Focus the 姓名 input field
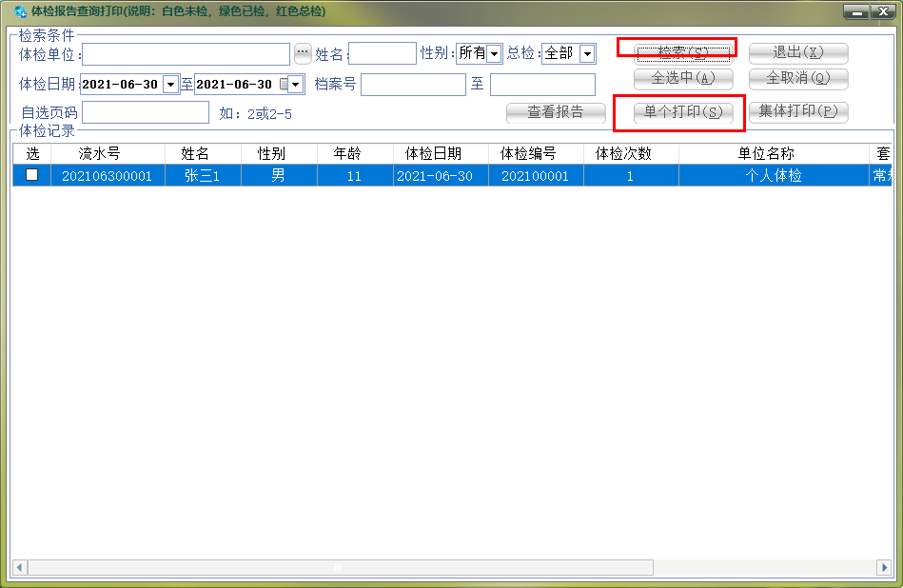 pos(383,53)
